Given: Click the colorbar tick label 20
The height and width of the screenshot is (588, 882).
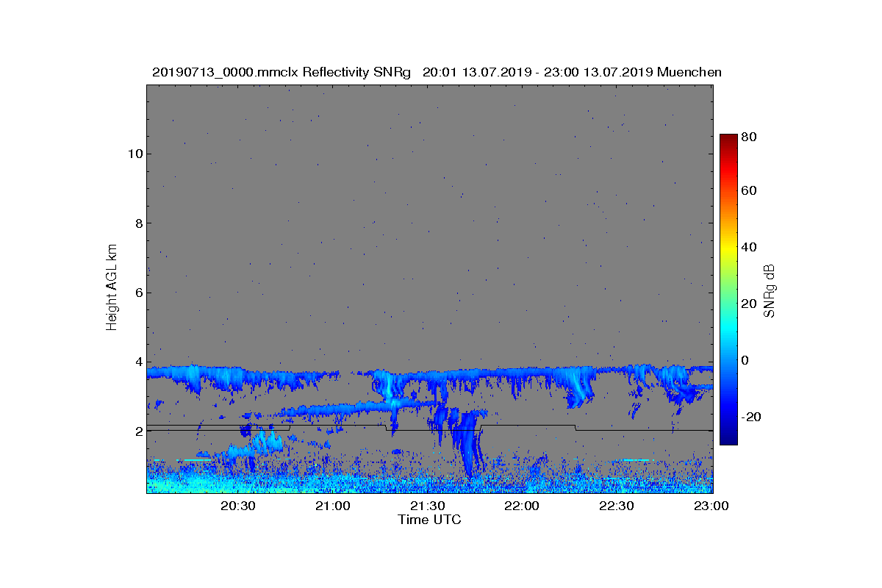Looking at the screenshot, I should tap(749, 304).
